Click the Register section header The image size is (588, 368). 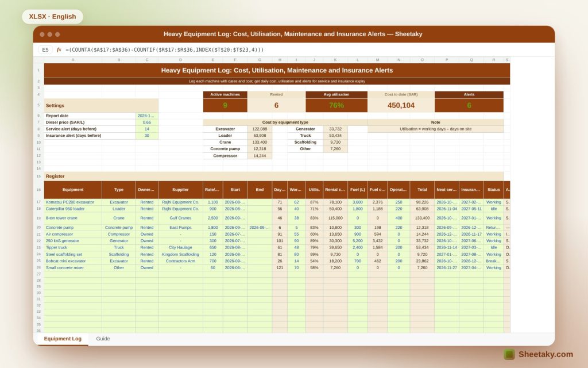[x=274, y=176]
